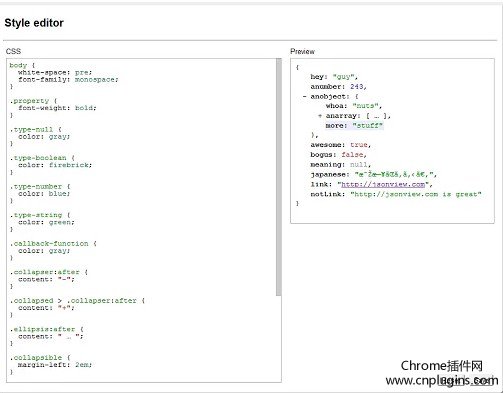Click the '.collapser:after {' selector line

pyautogui.click(x=49, y=272)
